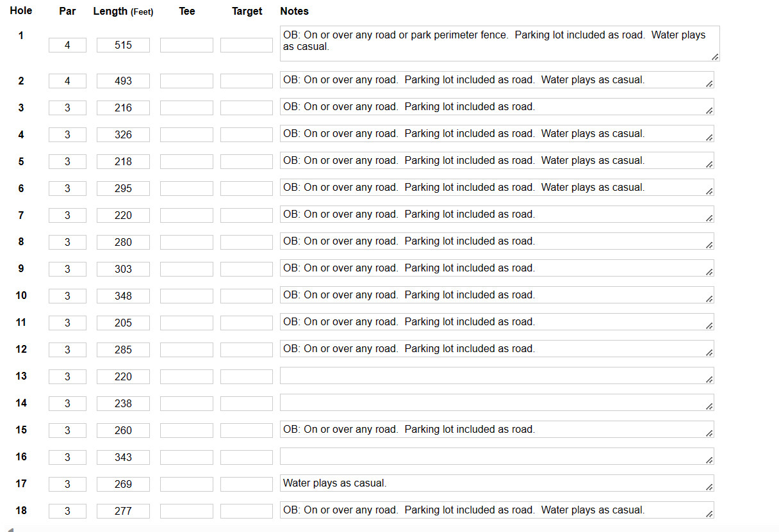Screen dimensions: 779x532
Task: Click the Par field for hole 1
Action: 67,45
